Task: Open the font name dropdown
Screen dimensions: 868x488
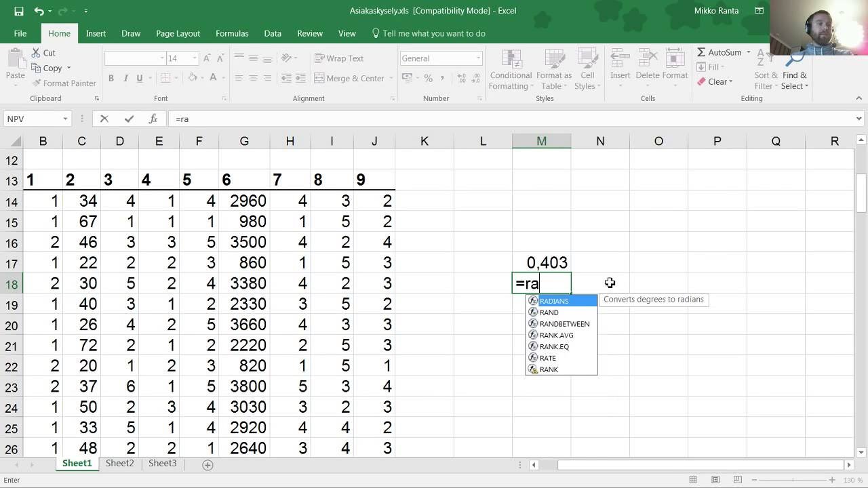Action: click(x=162, y=58)
